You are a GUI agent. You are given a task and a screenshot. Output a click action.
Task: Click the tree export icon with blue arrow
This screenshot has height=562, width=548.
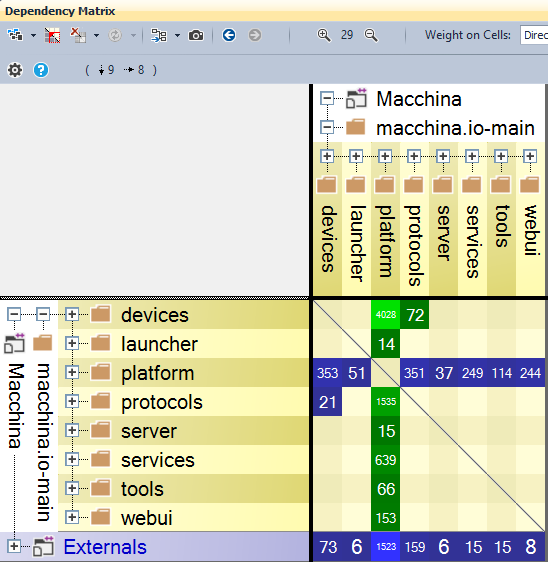point(159,35)
